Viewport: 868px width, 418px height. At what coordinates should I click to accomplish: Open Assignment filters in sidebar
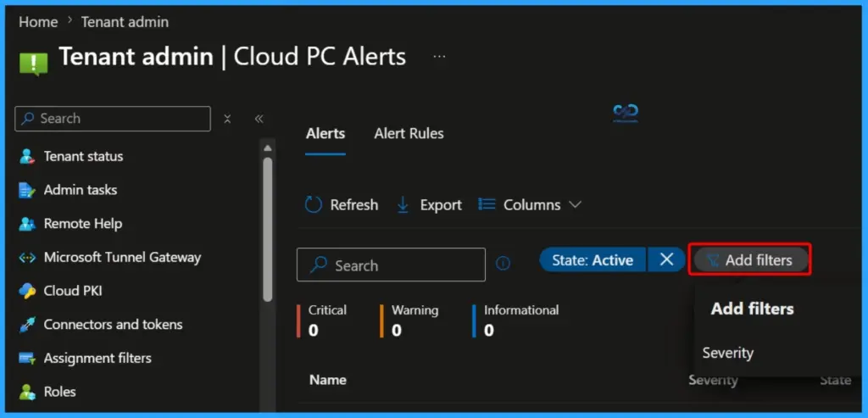97,358
